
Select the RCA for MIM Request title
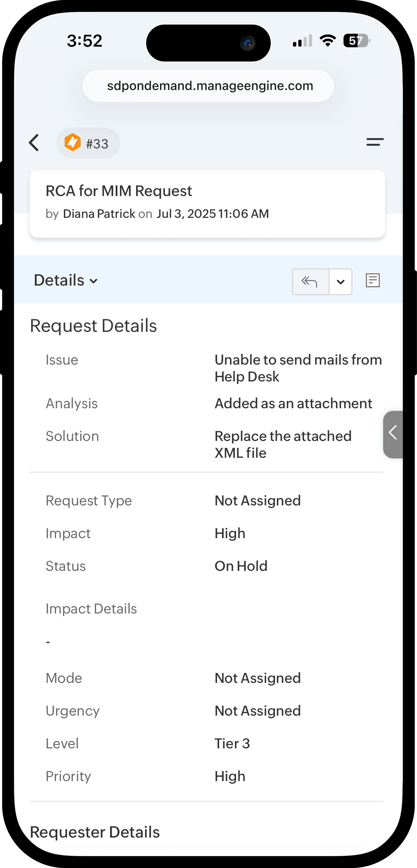click(119, 191)
